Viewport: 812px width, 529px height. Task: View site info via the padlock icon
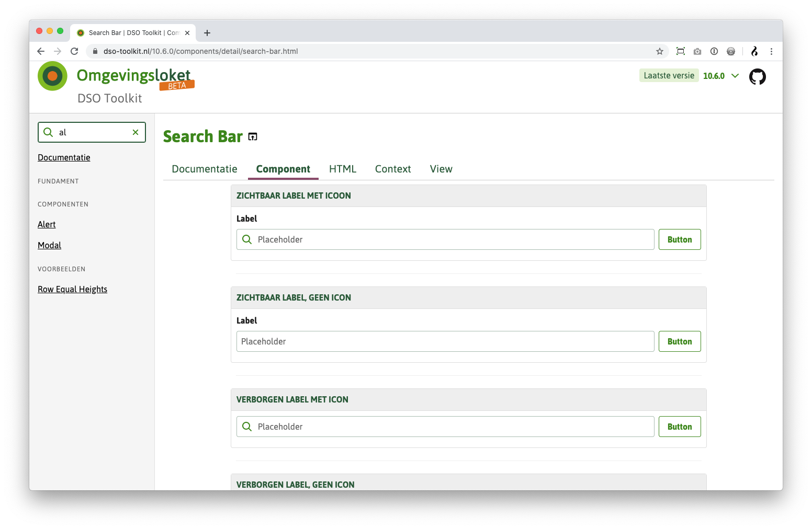(95, 51)
